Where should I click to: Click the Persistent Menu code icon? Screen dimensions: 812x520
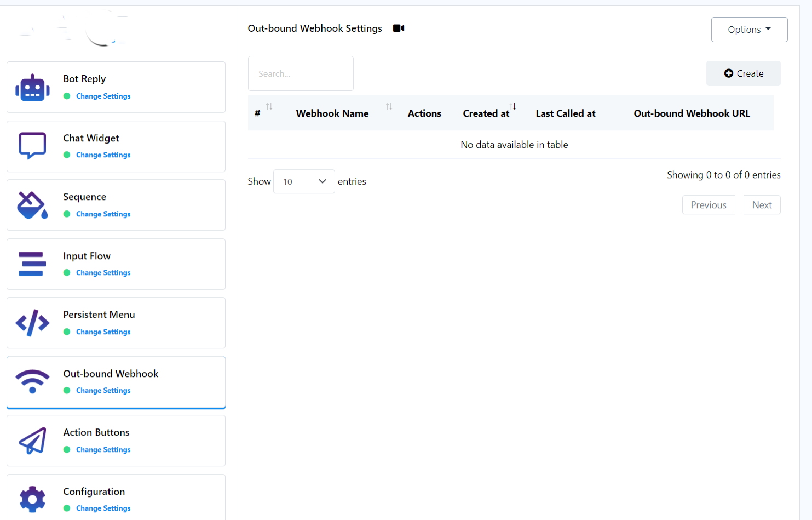tap(32, 323)
